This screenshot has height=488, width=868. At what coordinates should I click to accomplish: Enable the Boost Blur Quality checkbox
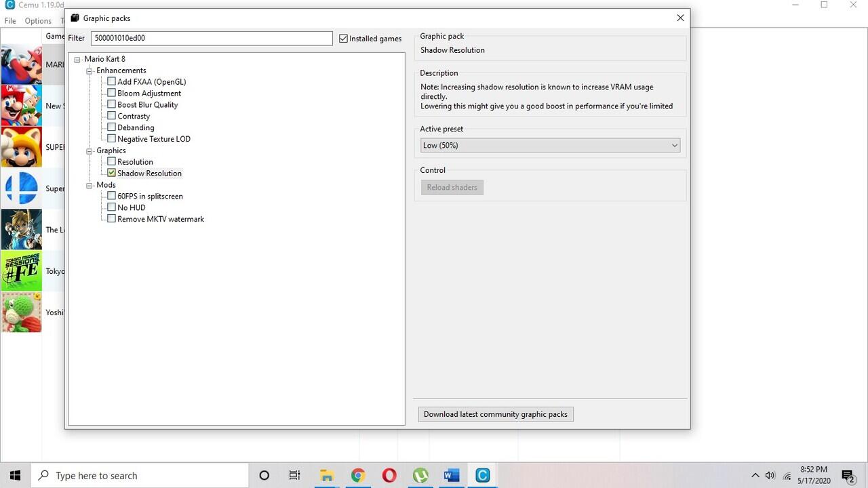click(111, 104)
